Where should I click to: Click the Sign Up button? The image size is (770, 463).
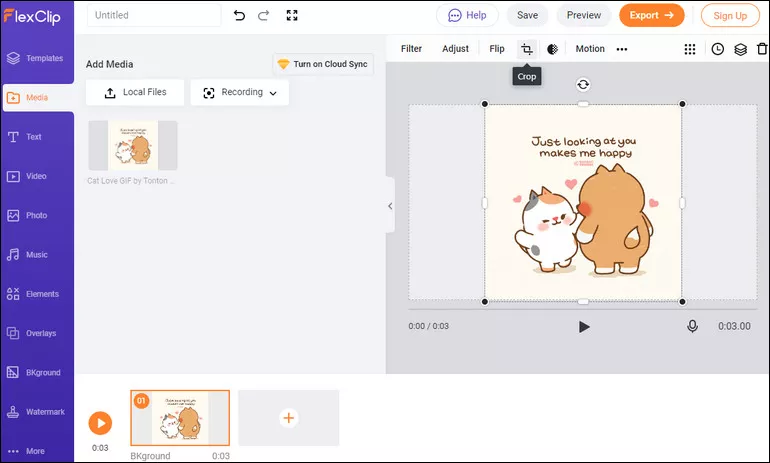pyautogui.click(x=730, y=16)
